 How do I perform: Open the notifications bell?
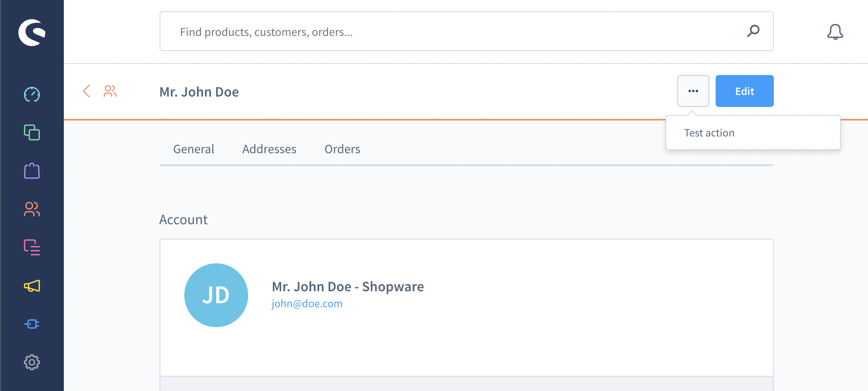coord(835,32)
